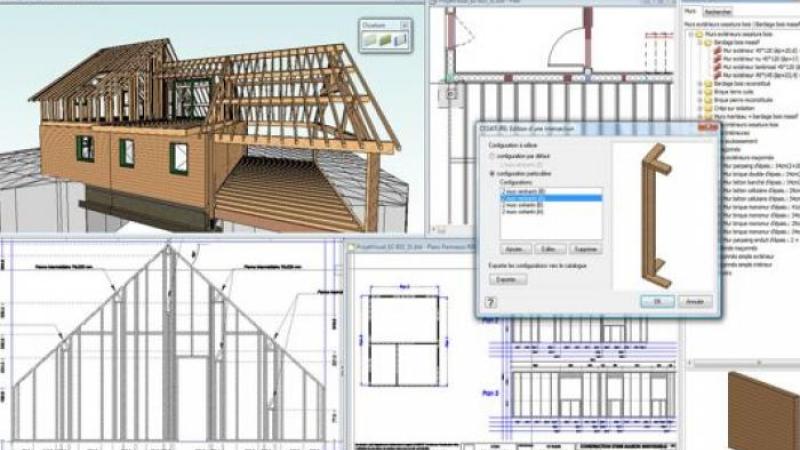The height and width of the screenshot is (450, 800).
Task: Click the help question mark icon in the dialog
Action: (x=491, y=300)
